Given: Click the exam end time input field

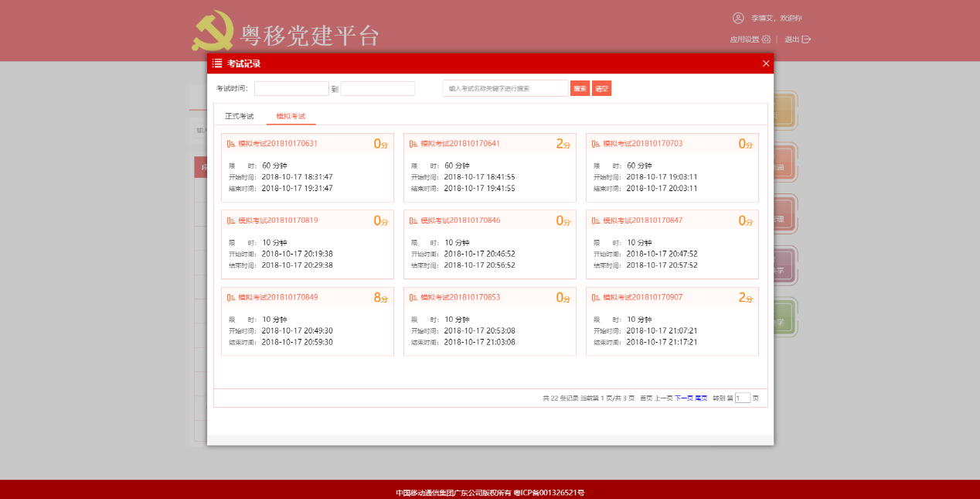Looking at the screenshot, I should (377, 89).
